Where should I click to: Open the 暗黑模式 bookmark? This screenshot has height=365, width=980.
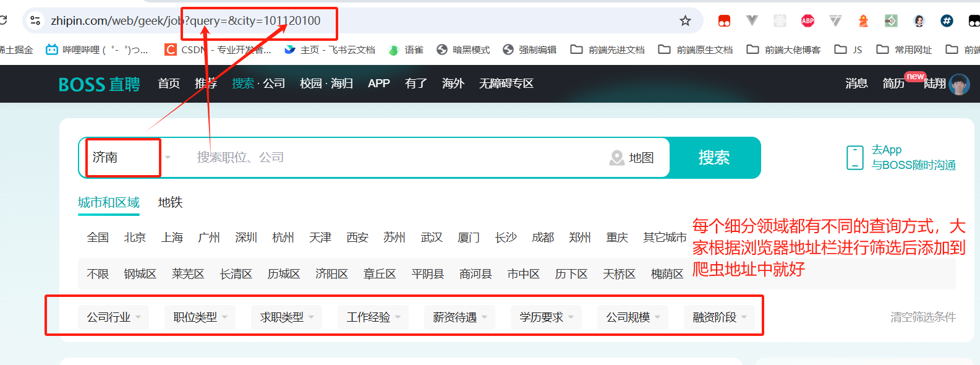point(463,49)
